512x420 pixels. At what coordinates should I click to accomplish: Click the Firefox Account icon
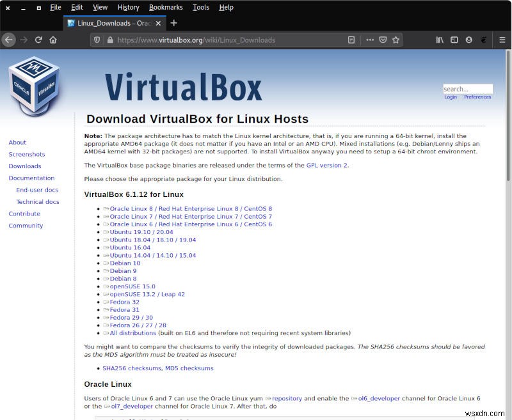[x=468, y=40]
